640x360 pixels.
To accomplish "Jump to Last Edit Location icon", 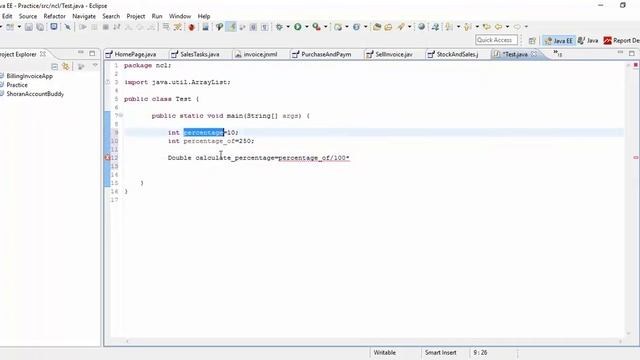I will pos(487,27).
